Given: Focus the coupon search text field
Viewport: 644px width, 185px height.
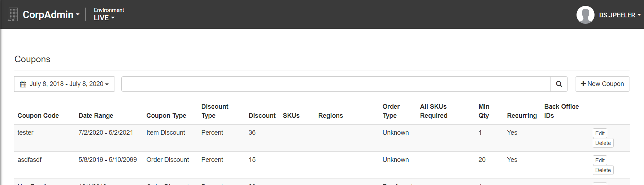Looking at the screenshot, I should pyautogui.click(x=336, y=84).
